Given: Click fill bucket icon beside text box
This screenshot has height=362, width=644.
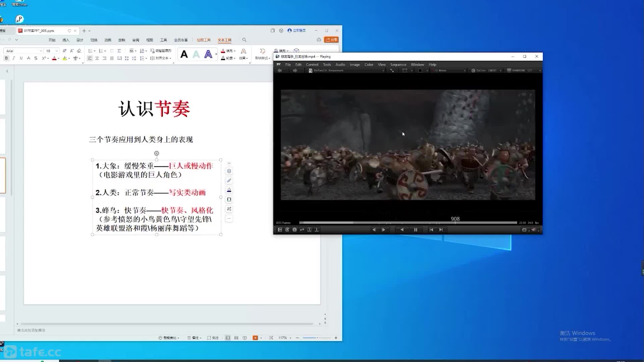Looking at the screenshot, I should tap(229, 190).
